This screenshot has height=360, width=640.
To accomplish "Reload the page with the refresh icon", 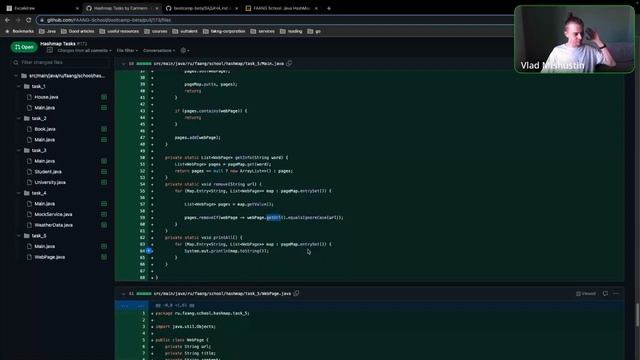I will 29,20.
